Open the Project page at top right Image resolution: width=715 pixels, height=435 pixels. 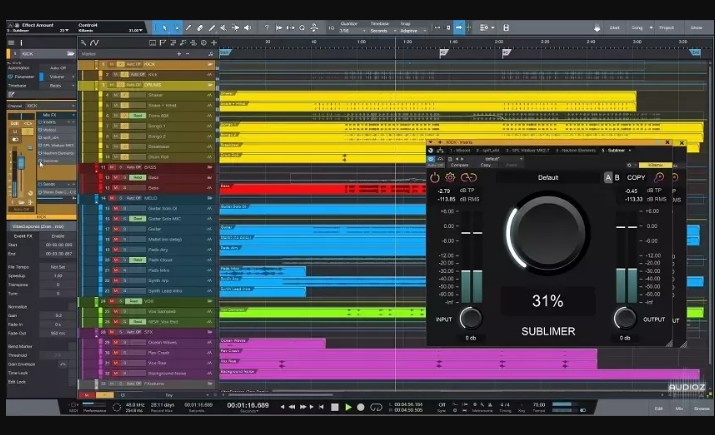pos(666,28)
